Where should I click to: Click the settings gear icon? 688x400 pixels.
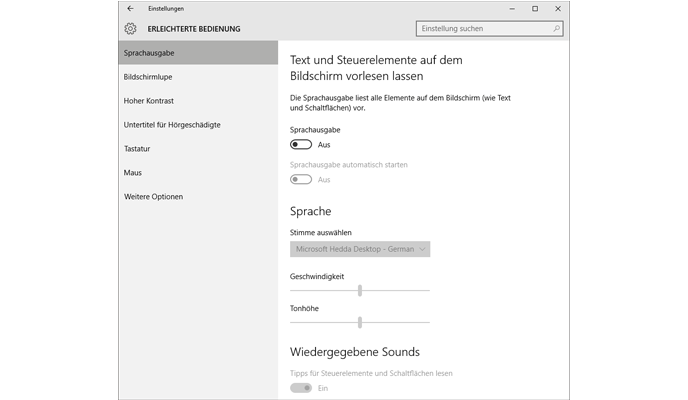pyautogui.click(x=130, y=29)
